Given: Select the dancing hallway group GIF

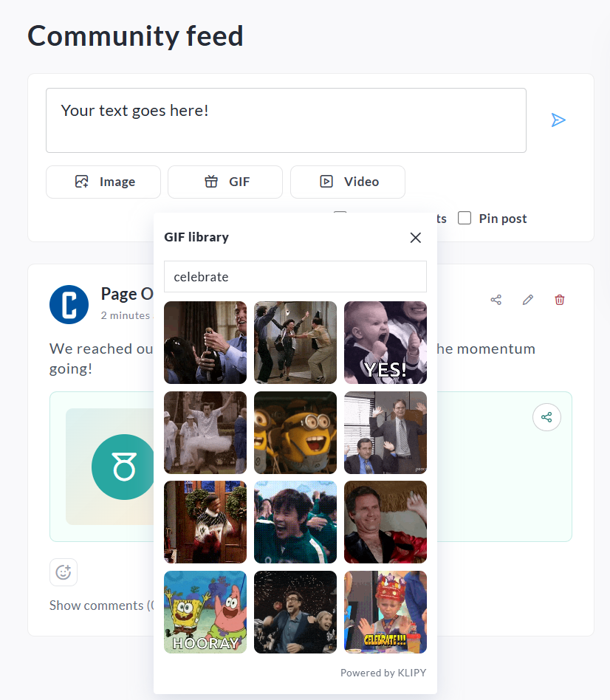Looking at the screenshot, I should [295, 343].
